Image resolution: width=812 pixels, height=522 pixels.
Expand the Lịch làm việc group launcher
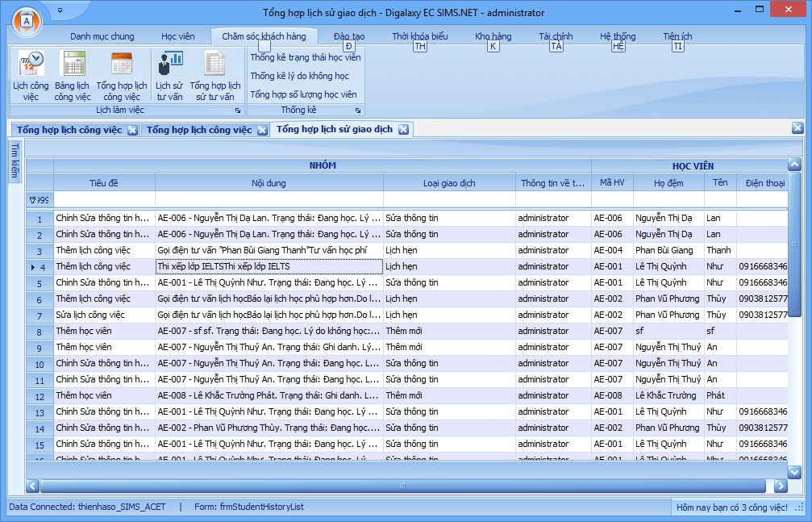[238, 110]
